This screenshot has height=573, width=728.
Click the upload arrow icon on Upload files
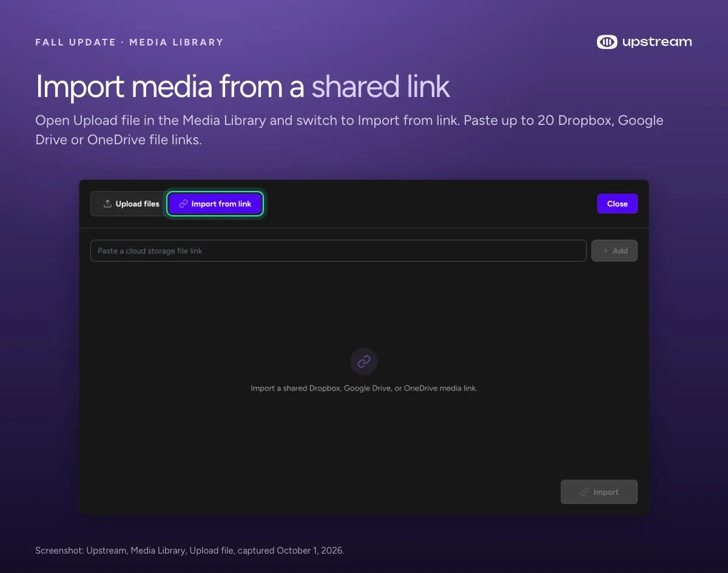pos(107,204)
